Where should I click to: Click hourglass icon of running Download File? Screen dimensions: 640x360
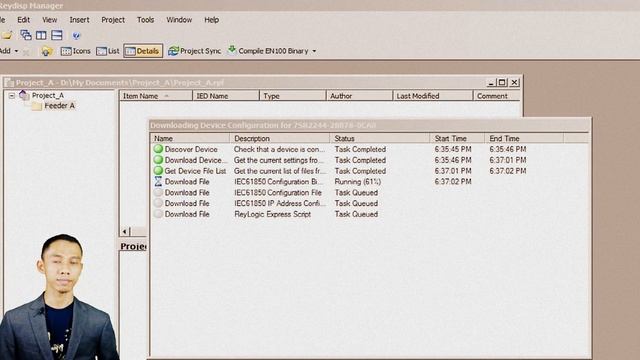(x=158, y=181)
